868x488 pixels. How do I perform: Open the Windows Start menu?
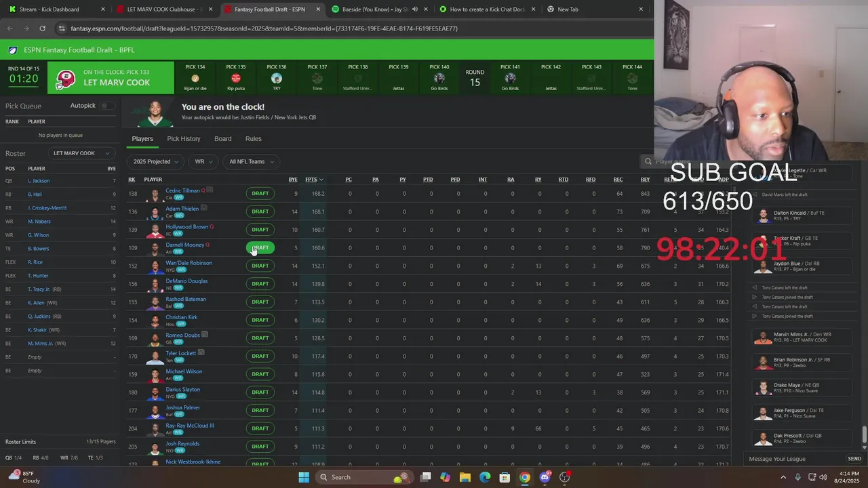click(304, 477)
